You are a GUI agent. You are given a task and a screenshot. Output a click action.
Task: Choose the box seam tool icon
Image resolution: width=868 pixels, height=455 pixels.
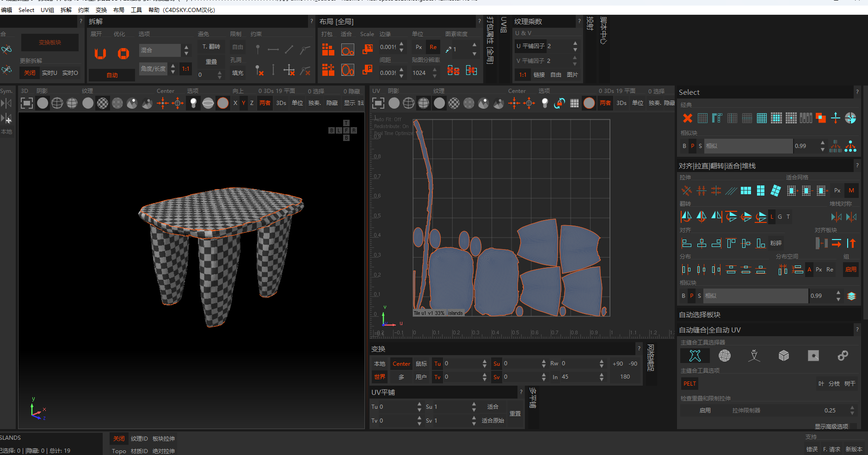pos(784,356)
